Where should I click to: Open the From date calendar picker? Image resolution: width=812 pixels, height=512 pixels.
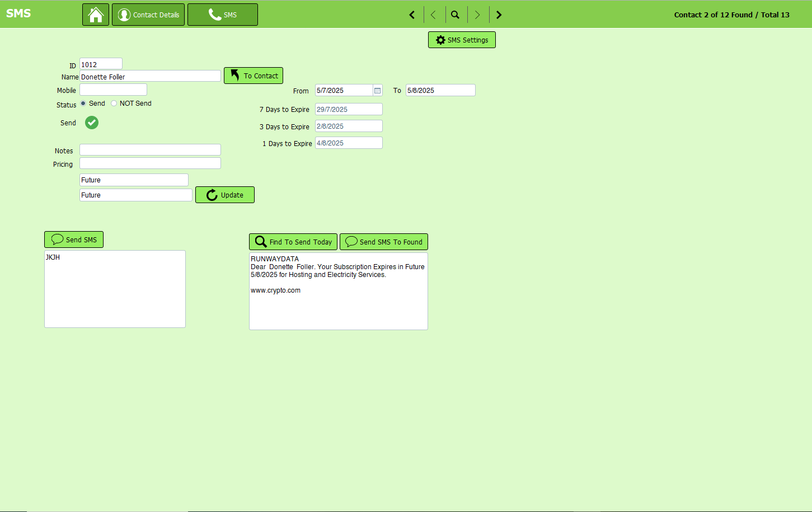click(378, 91)
